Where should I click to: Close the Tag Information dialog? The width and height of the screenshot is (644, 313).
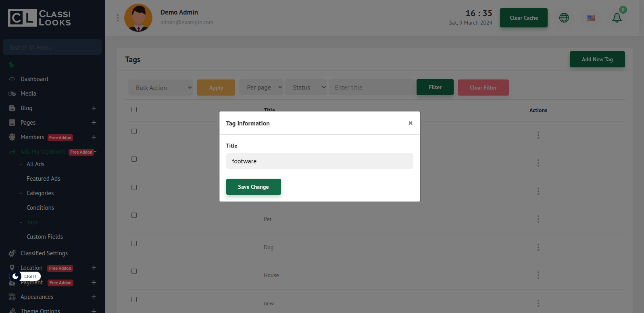tap(410, 123)
